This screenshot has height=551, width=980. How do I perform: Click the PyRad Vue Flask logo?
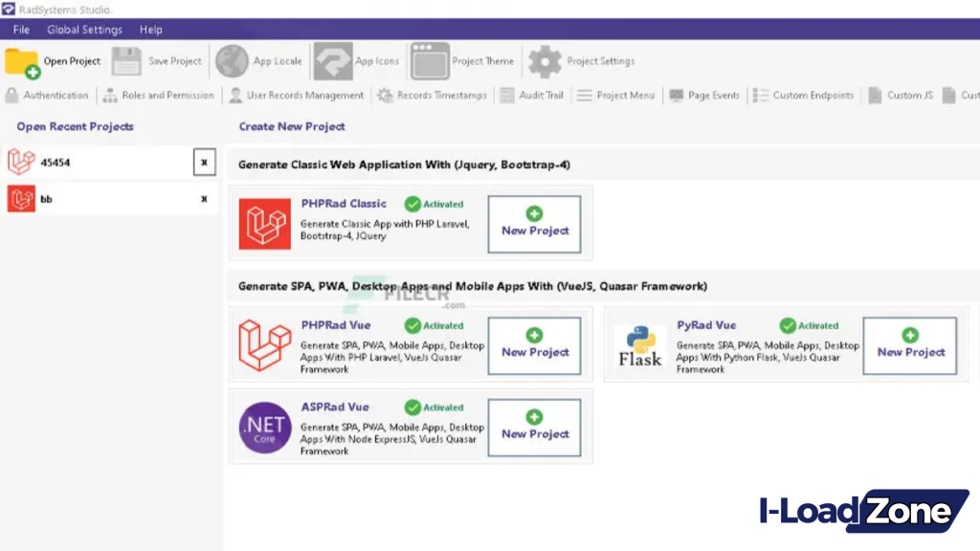coord(639,346)
